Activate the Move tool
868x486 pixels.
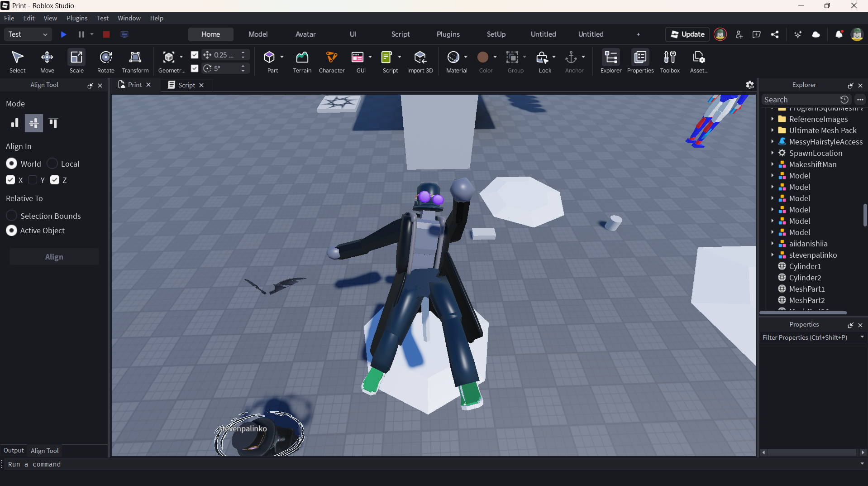(47, 61)
